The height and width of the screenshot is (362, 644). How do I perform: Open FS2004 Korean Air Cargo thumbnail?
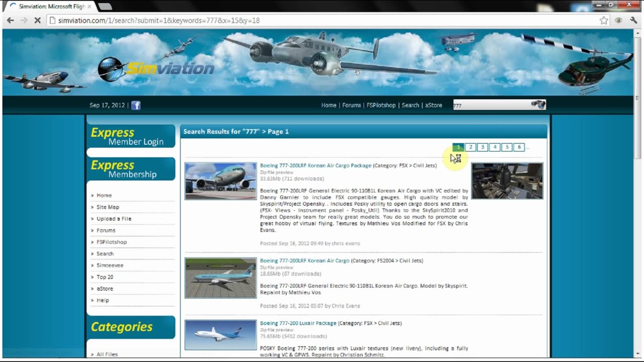click(220, 278)
